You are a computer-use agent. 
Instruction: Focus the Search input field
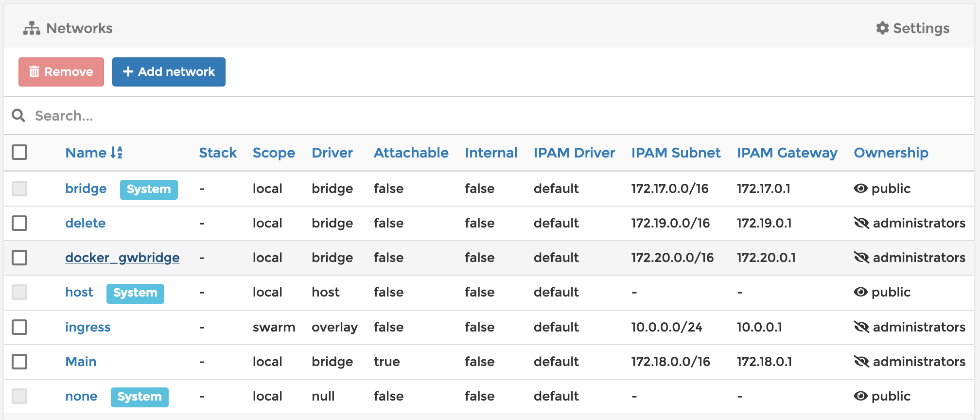click(292, 116)
